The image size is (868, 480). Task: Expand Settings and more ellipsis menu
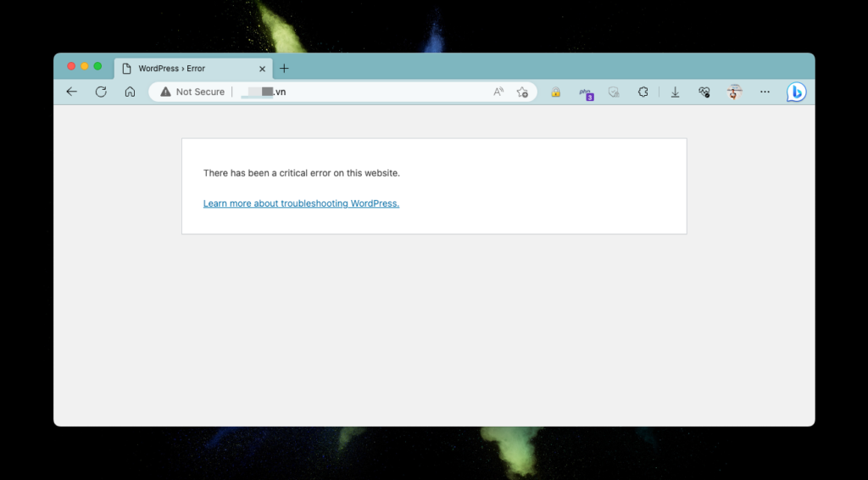tap(765, 92)
